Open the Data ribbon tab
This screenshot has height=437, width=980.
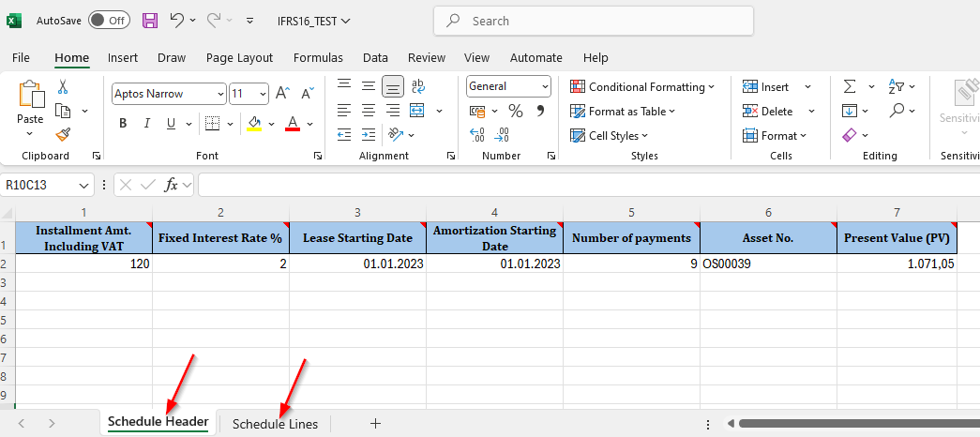pyautogui.click(x=375, y=57)
